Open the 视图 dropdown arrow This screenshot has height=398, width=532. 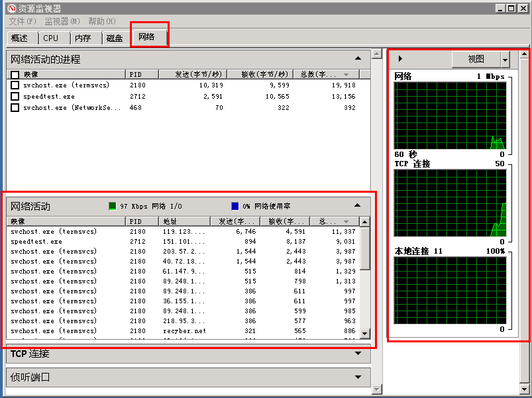505,60
